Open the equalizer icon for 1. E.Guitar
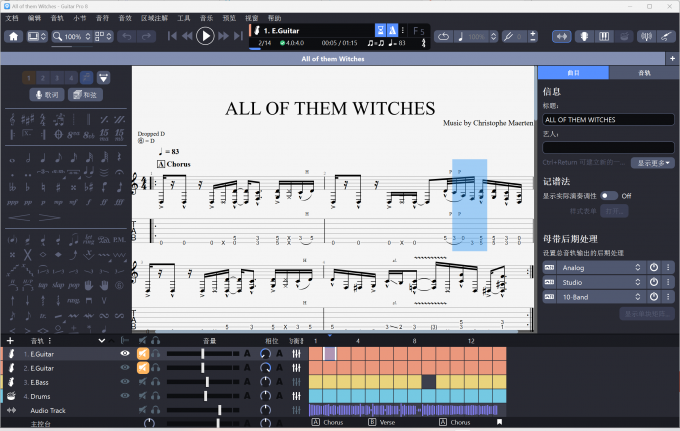 pyautogui.click(x=297, y=354)
